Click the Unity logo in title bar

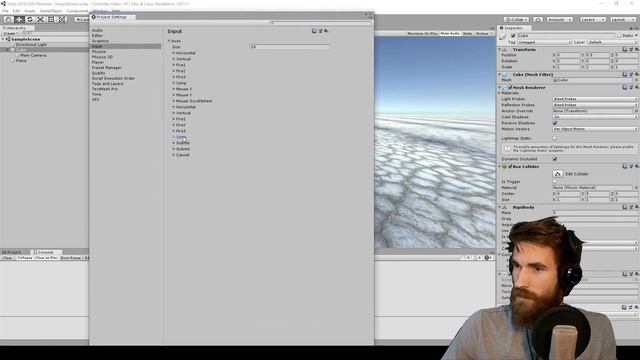pyautogui.click(x=3, y=3)
